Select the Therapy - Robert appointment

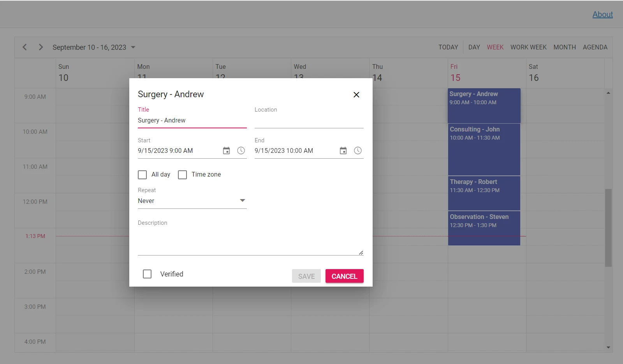coord(484,193)
